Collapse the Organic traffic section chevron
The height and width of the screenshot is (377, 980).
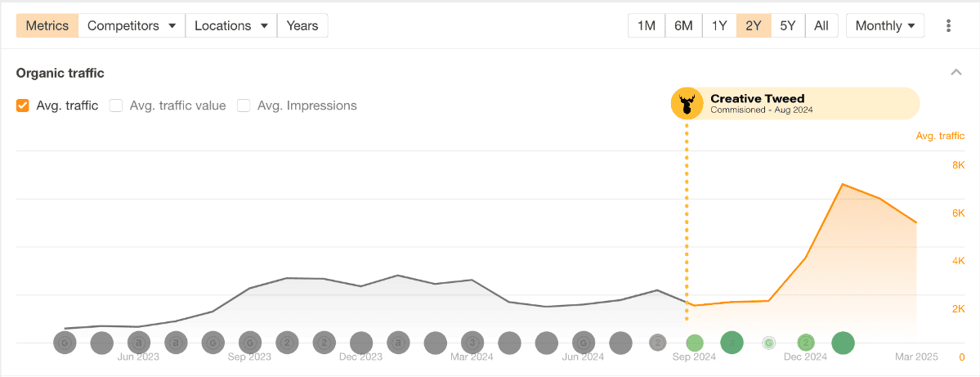(x=955, y=73)
